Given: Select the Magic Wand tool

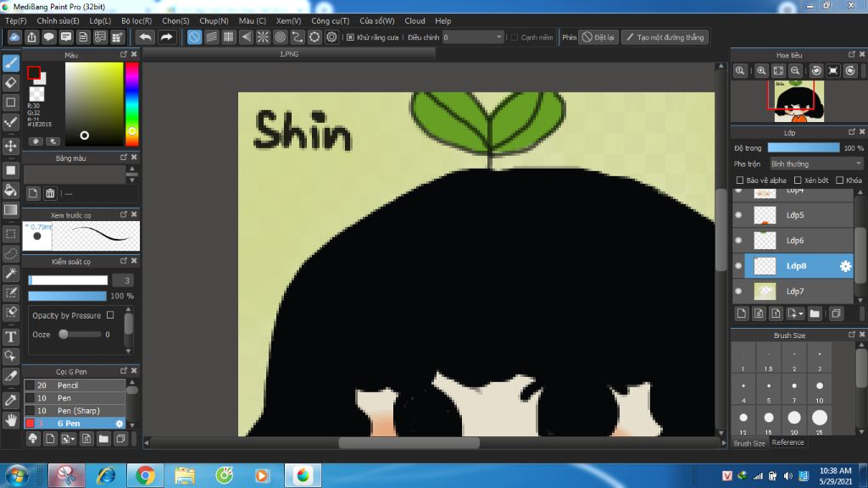Looking at the screenshot, I should click(x=10, y=274).
